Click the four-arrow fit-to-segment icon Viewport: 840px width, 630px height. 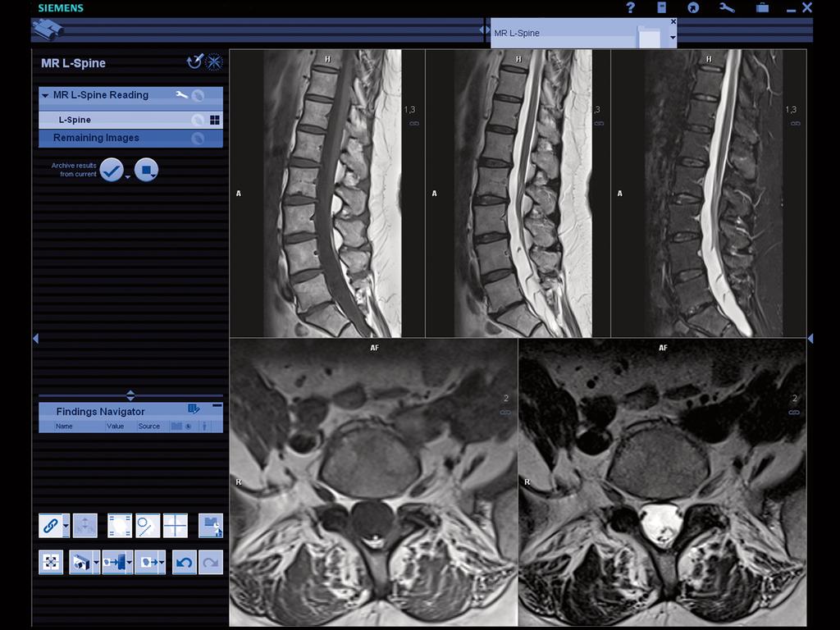click(x=51, y=562)
